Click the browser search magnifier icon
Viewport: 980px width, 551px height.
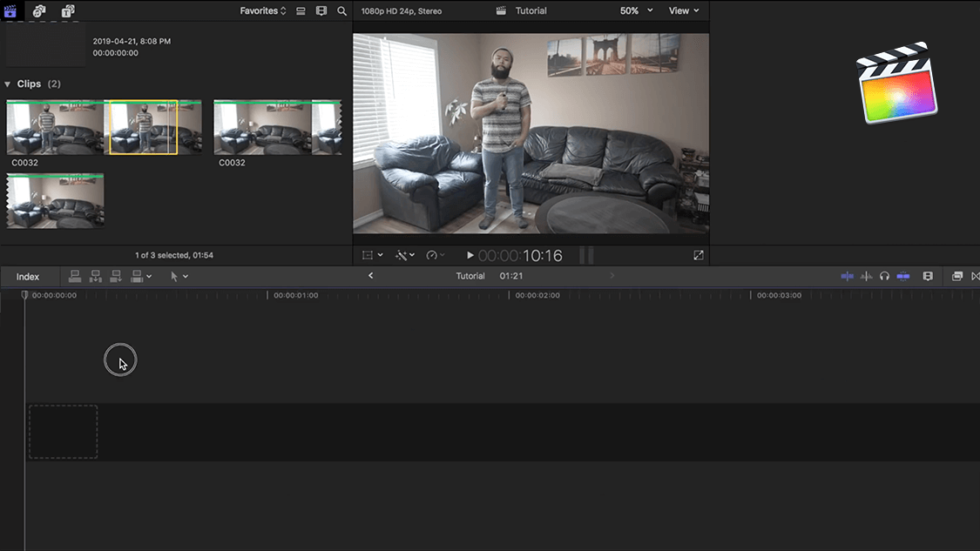point(341,11)
